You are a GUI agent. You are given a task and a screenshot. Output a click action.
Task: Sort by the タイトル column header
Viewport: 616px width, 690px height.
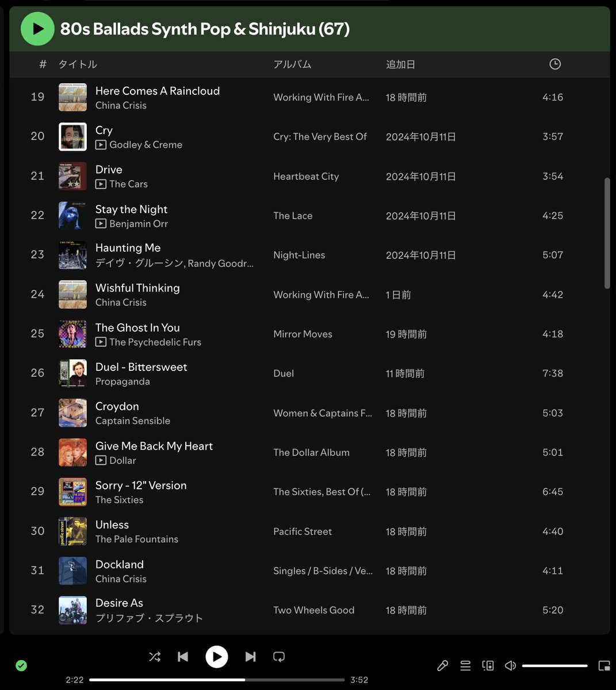pos(78,64)
